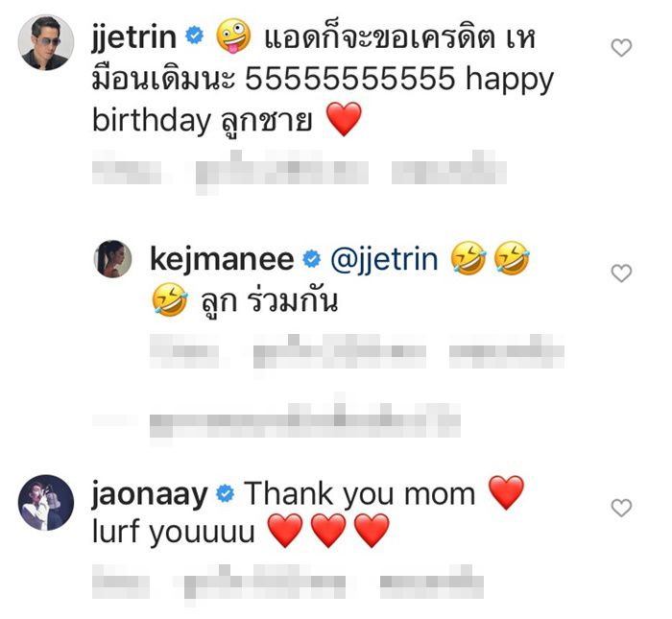
Task: Visit jaonaay's profile via the username
Action: [150, 494]
